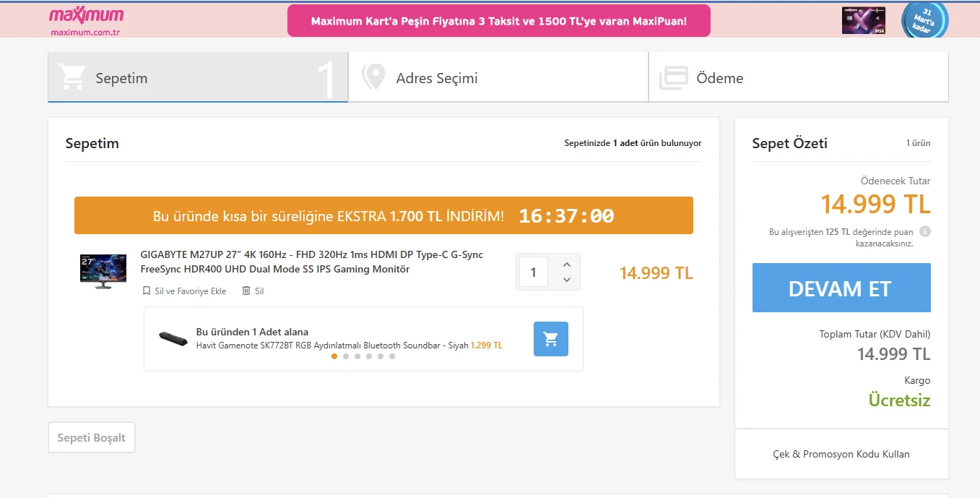This screenshot has width=980, height=498.
Task: Select the last carousel dot
Action: (392, 356)
